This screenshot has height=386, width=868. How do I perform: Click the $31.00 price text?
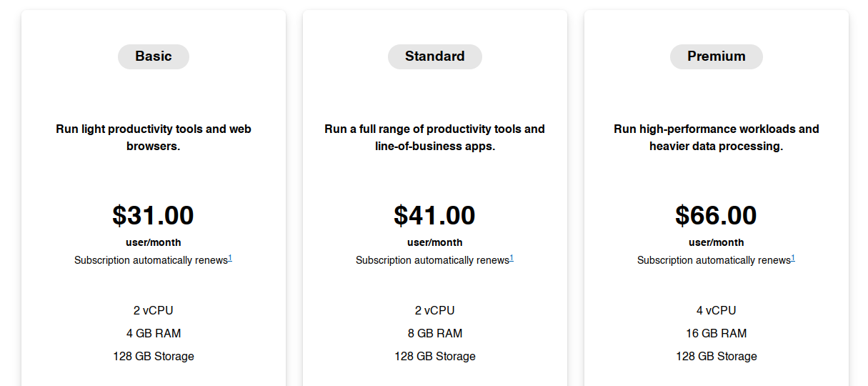(153, 215)
